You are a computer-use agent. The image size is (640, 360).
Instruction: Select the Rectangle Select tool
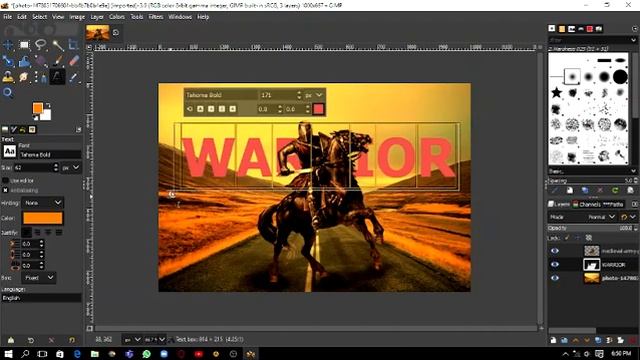[24, 45]
